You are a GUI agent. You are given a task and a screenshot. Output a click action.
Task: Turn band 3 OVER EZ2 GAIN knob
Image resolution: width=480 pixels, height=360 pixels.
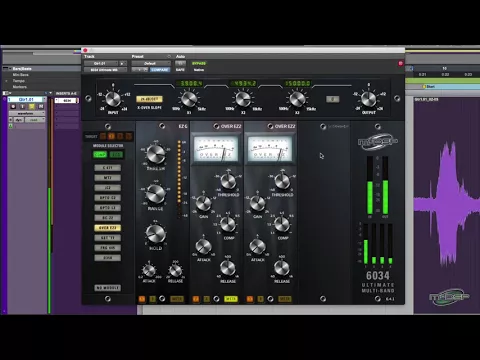[257, 203]
